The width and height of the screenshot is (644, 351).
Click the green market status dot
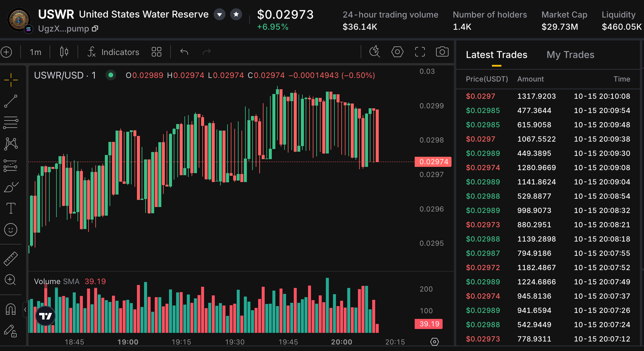click(111, 75)
